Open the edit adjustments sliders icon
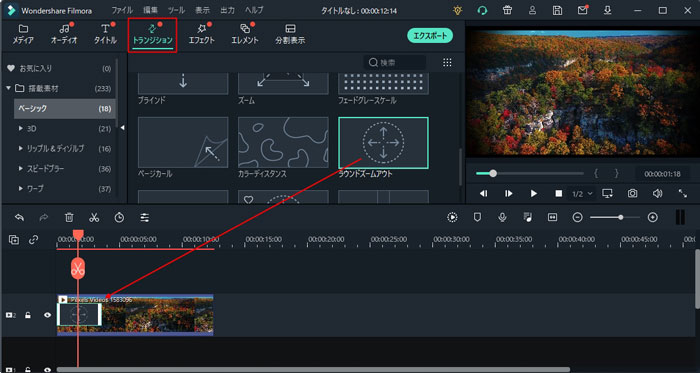700x373 pixels. pyautogui.click(x=145, y=217)
